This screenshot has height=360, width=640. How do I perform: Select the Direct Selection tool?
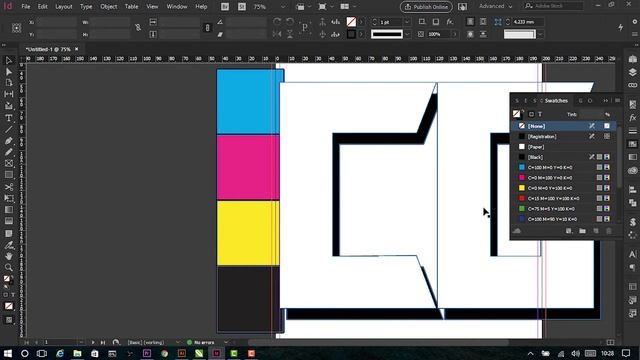(x=9, y=72)
